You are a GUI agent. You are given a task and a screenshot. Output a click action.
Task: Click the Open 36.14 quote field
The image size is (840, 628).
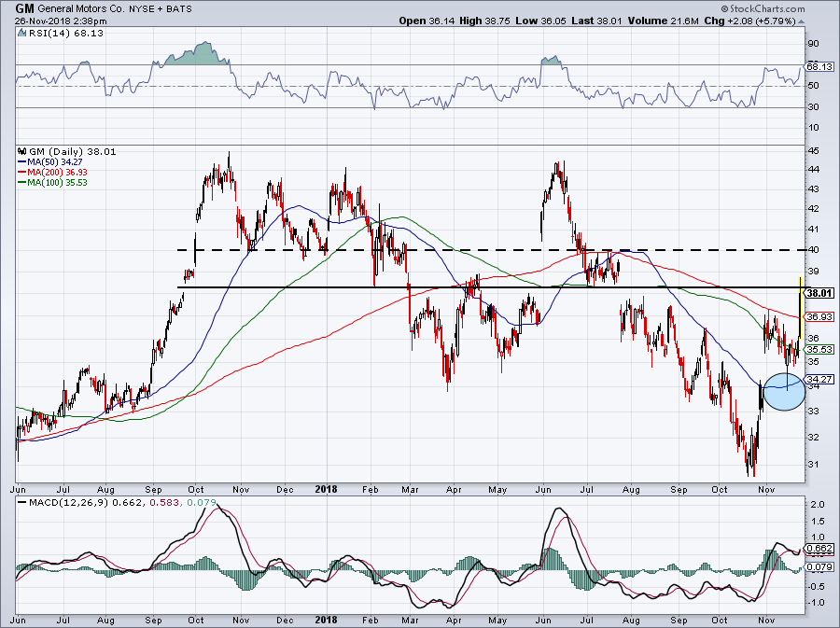coord(427,21)
